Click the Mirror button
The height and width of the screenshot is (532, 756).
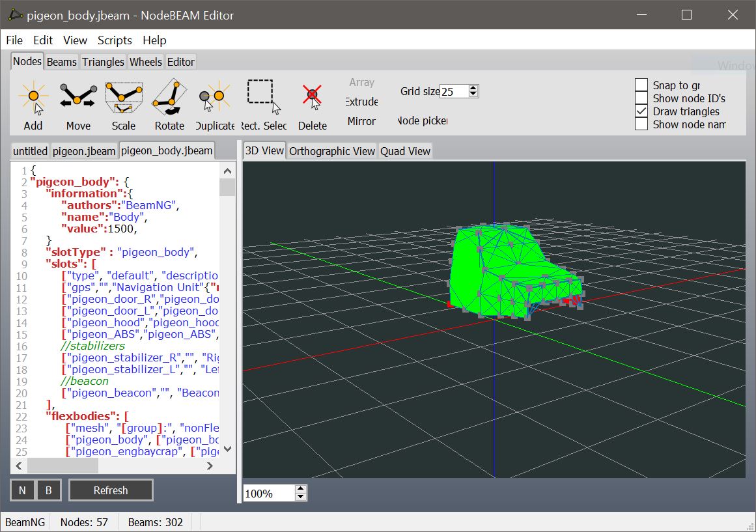[361, 121]
